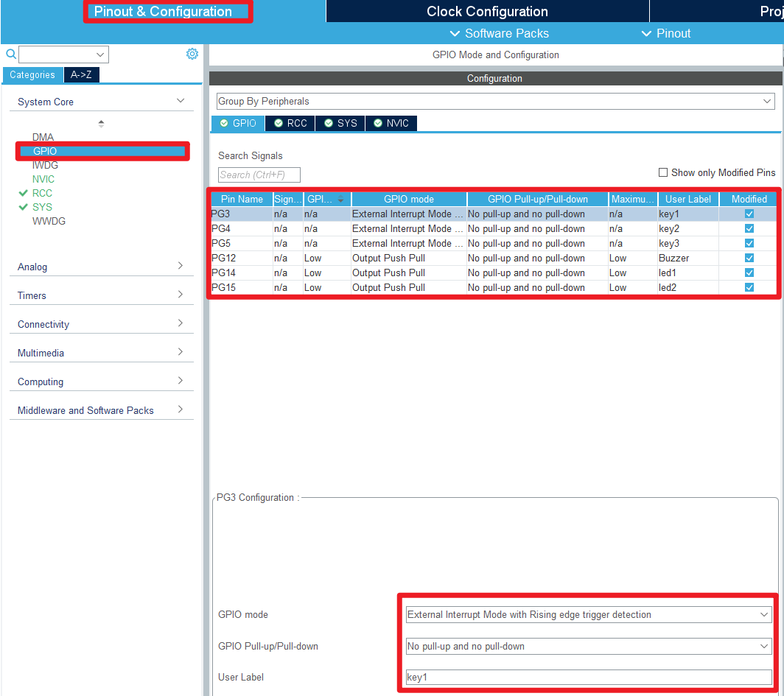This screenshot has height=696, width=784.
Task: Select WWDG in System Core list
Action: [49, 221]
